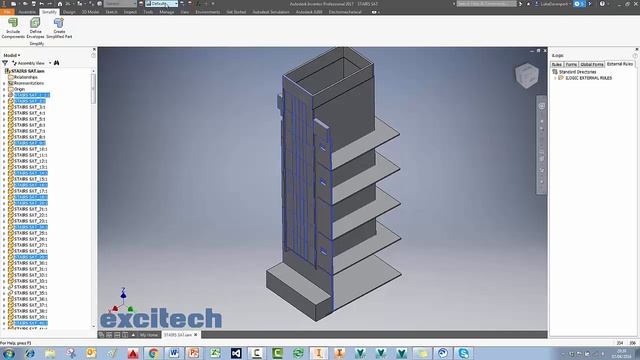Viewport: 640px width, 360px height.
Task: Switch to the 3D Model ribbon tab
Action: click(x=90, y=12)
